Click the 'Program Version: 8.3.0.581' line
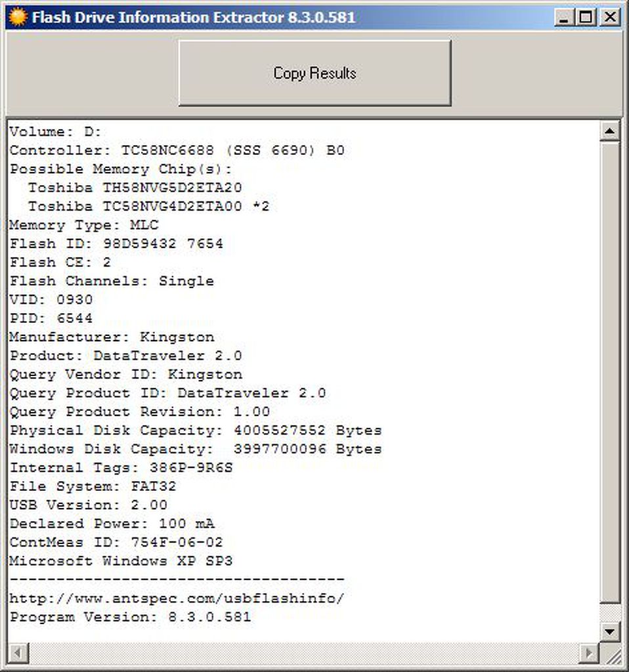Screen dimensions: 629x672 click(x=131, y=617)
